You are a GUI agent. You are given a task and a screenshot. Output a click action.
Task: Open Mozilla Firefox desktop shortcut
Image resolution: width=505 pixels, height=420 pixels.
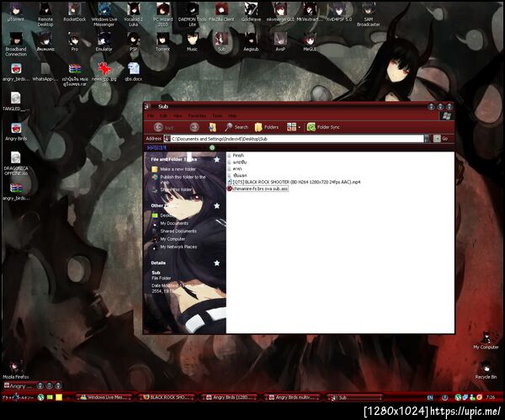[15, 369]
